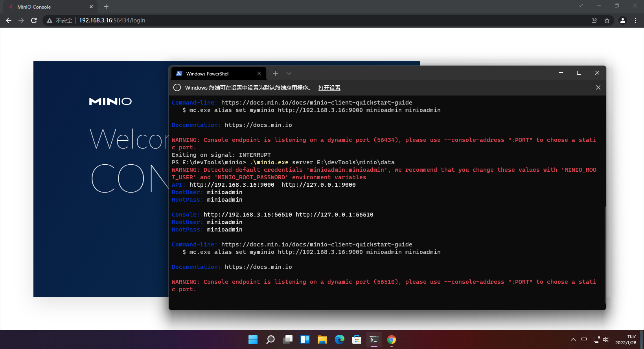This screenshot has height=349, width=644.
Task: Show hidden system tray icons
Action: click(x=573, y=340)
